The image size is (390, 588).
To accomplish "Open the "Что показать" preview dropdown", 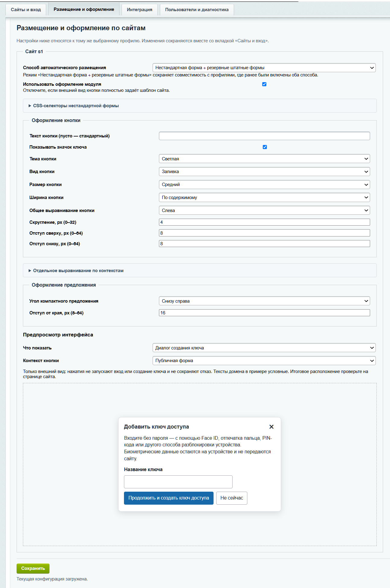I will coord(264,348).
